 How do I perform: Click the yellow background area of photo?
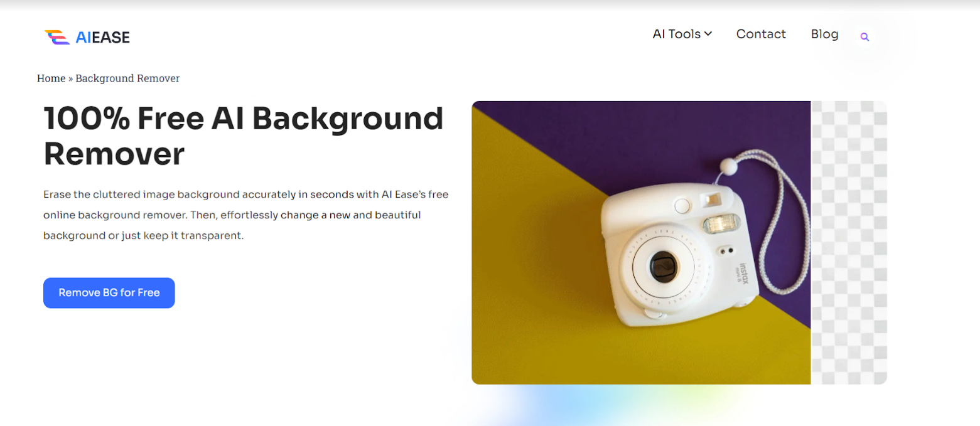(x=534, y=282)
